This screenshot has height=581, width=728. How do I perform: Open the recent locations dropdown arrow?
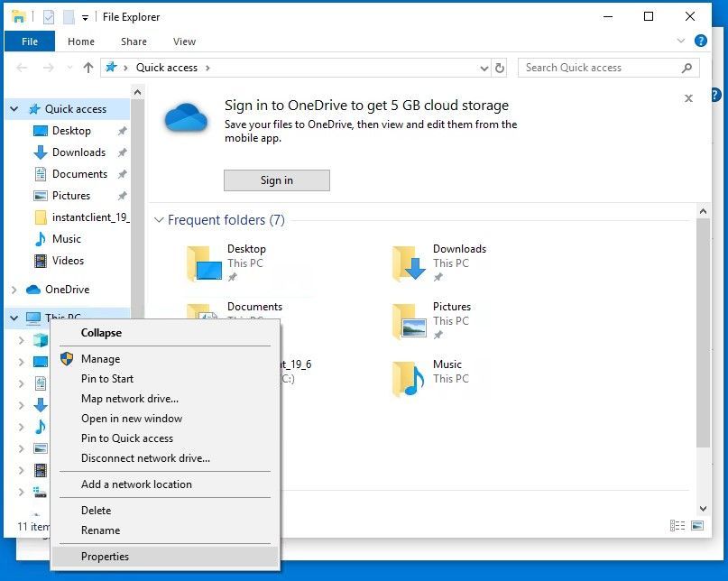(69, 68)
